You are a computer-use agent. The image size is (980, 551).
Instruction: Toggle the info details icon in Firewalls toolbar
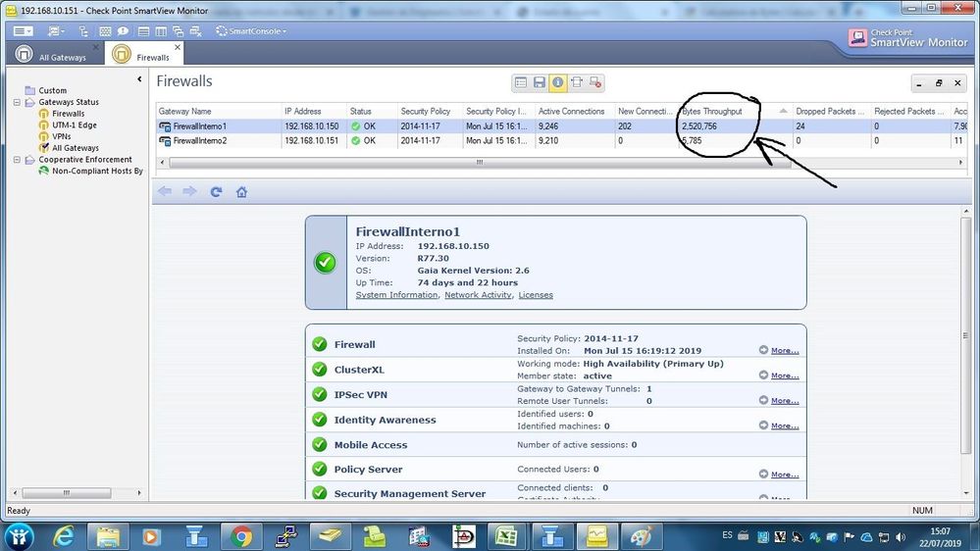click(x=557, y=83)
